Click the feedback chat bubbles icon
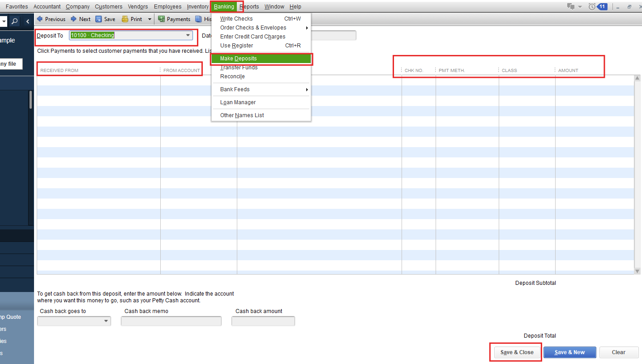This screenshot has height=364, width=642. pos(571,7)
